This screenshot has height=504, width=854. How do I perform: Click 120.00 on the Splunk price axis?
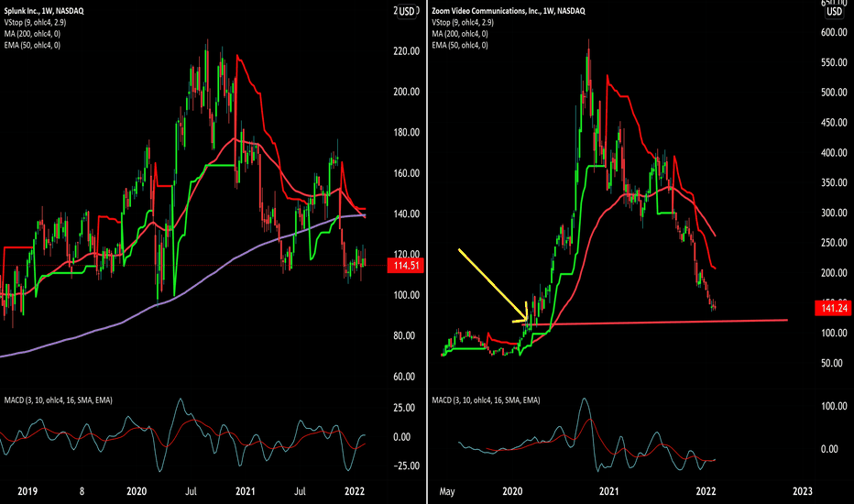click(406, 254)
